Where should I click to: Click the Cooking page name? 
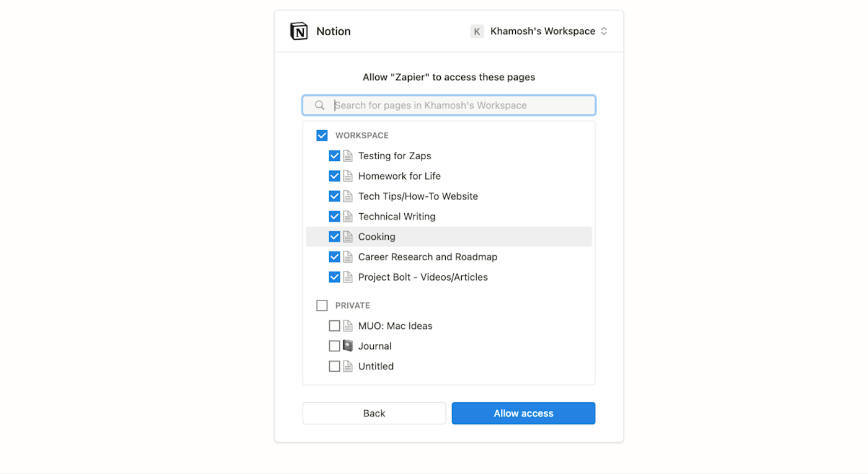[x=377, y=237]
